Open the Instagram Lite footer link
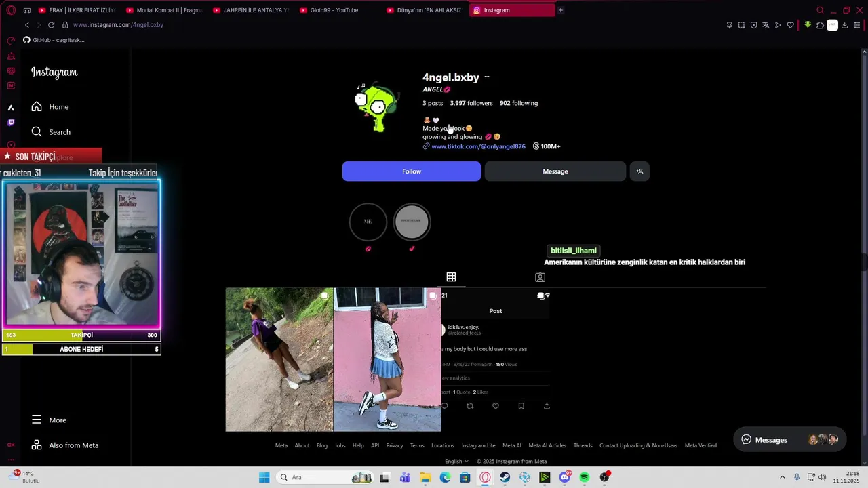The width and height of the screenshot is (868, 488). (x=478, y=446)
